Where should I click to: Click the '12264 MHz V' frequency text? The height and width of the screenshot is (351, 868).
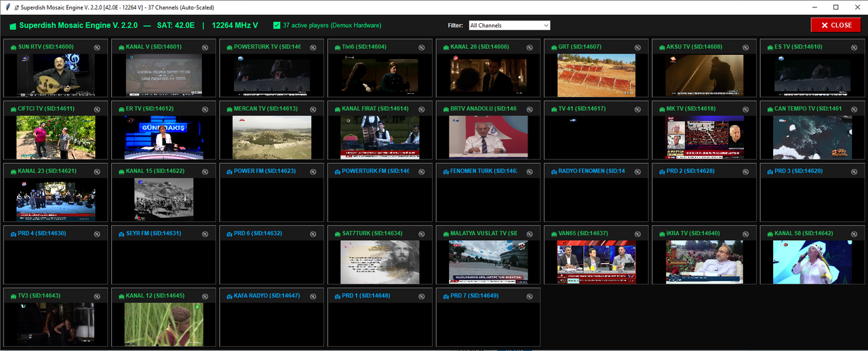click(x=235, y=25)
